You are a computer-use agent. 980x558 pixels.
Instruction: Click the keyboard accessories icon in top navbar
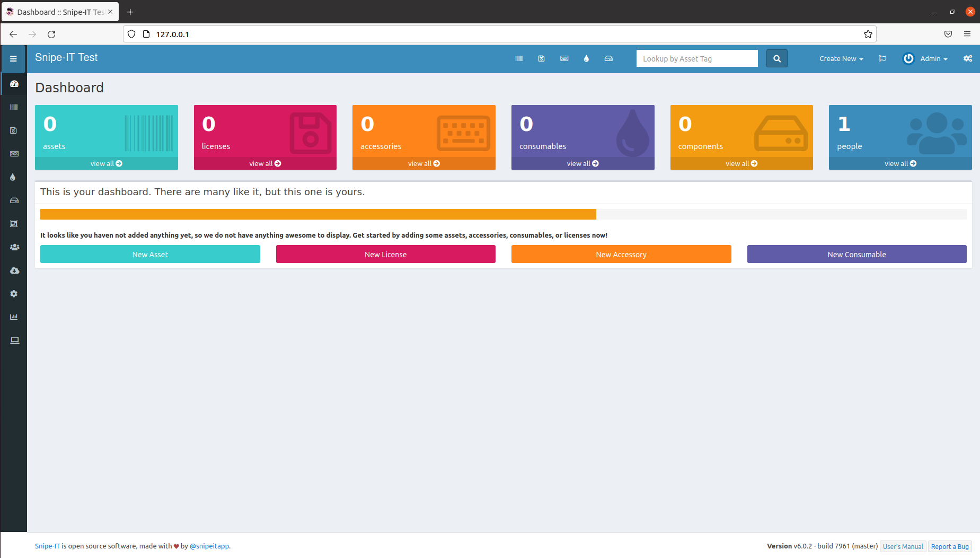[564, 59]
